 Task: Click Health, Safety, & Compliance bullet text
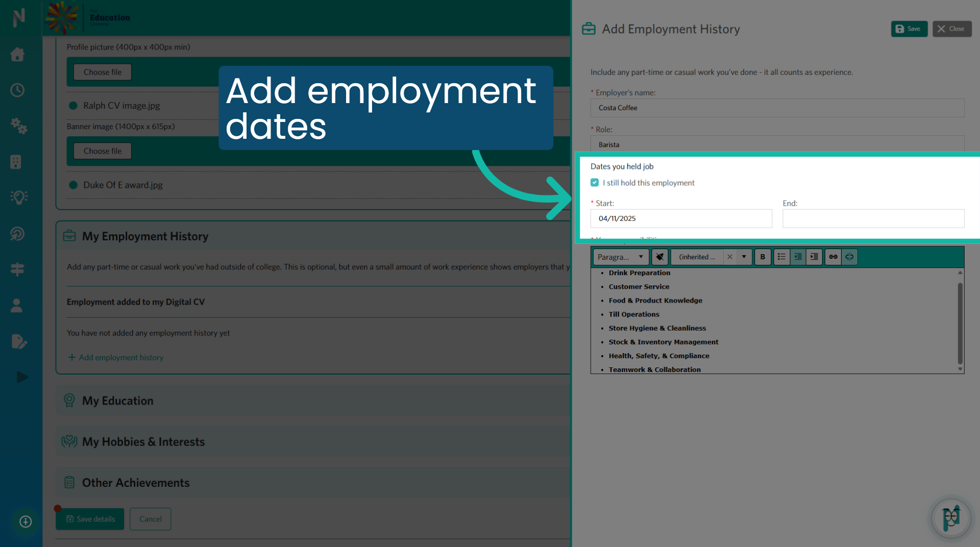(x=659, y=356)
